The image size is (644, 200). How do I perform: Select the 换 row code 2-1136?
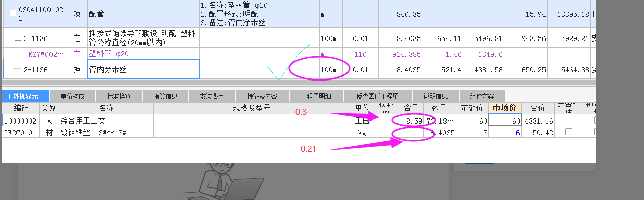click(35, 69)
